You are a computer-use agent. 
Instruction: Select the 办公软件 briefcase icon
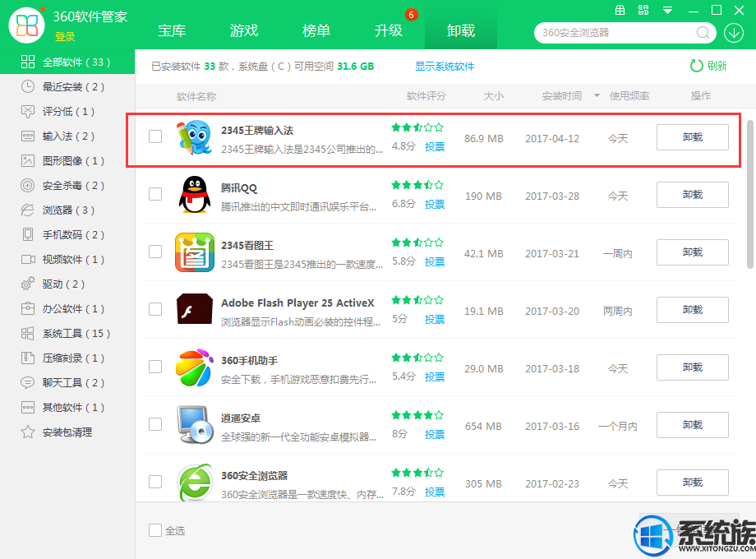tap(28, 308)
